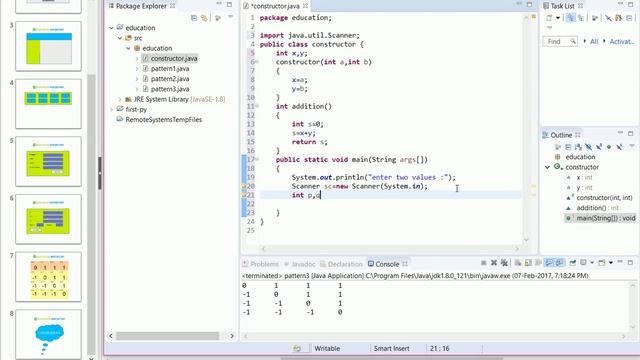Open Task List view menu triangle
Image resolution: width=640 pixels, height=360 pixels.
(x=549, y=27)
